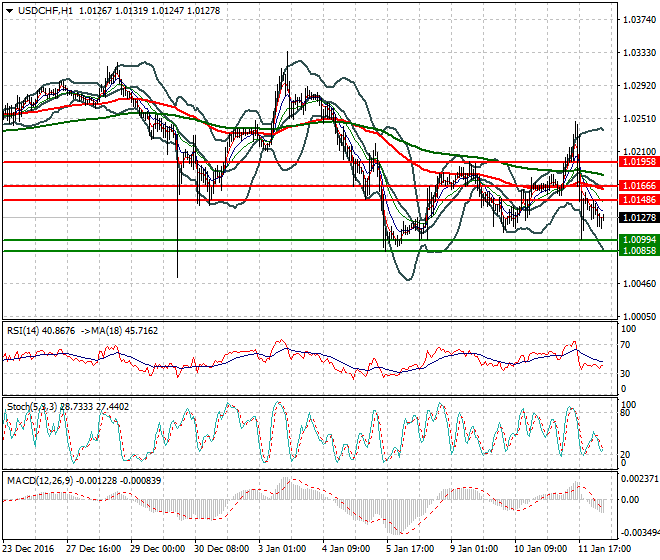Click the 10 Jan 09:00 time axis label
Viewport: 660px width, 560px height.
[541, 549]
